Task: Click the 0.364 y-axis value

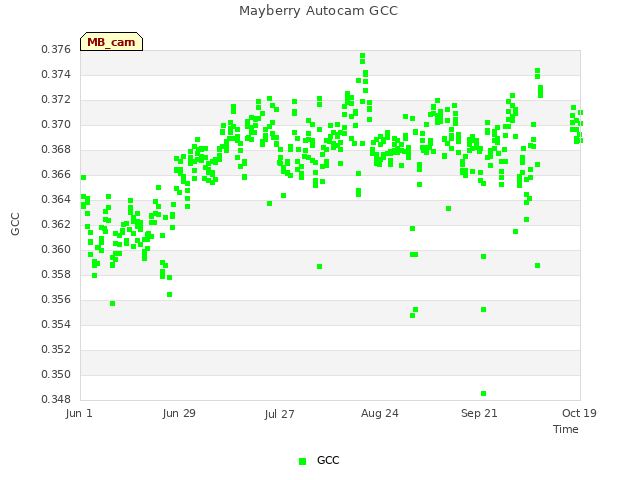Action: [56, 199]
